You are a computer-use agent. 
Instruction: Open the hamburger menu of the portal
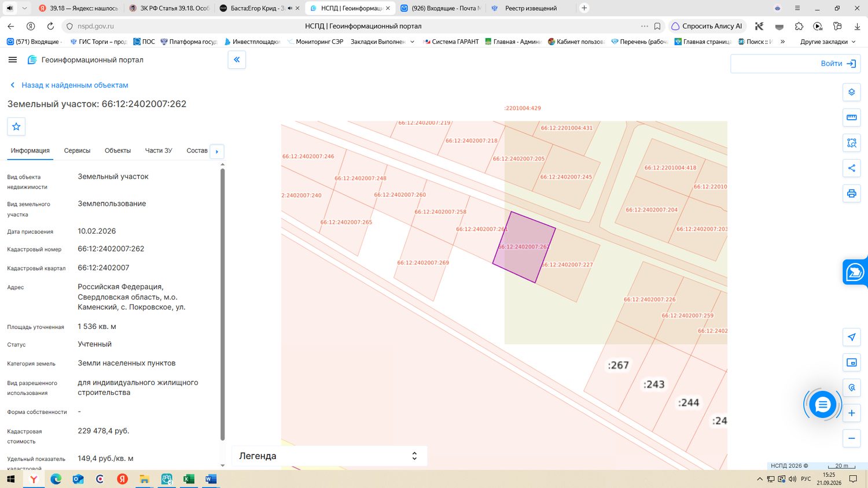coord(13,60)
